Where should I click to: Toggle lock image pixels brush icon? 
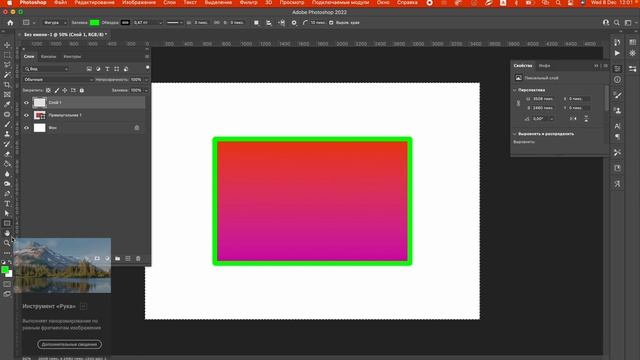[x=57, y=90]
